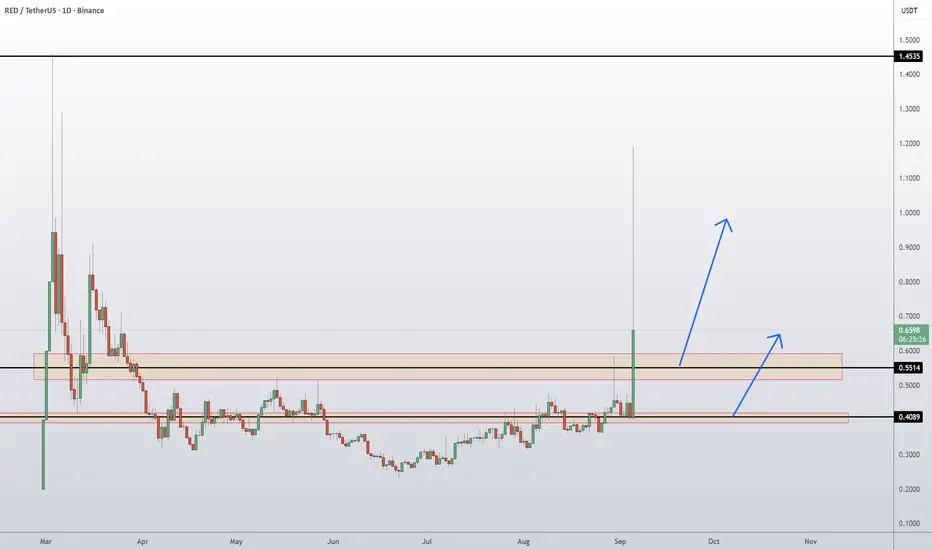Click the Mar label on time axis
Viewport: 932px width, 550px height.
(46, 542)
